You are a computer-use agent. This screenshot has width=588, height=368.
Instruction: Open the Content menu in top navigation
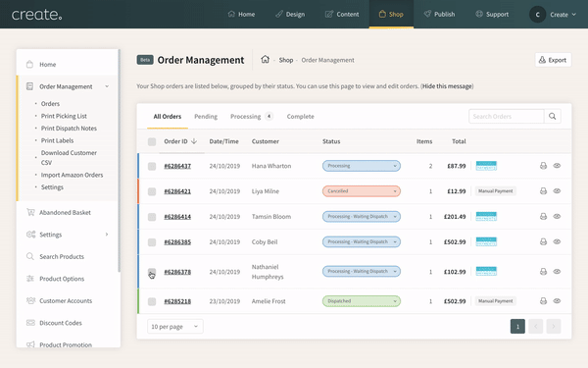[x=342, y=15]
